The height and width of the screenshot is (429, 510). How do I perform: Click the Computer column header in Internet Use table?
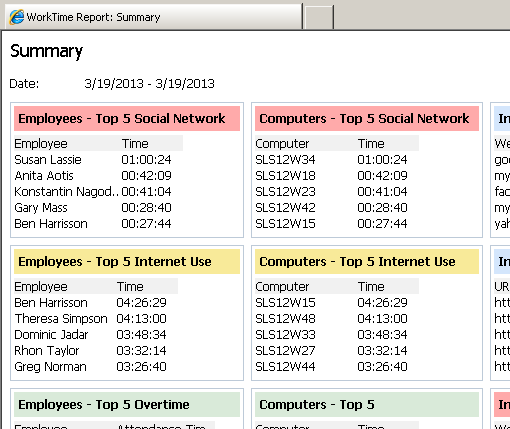pos(282,287)
